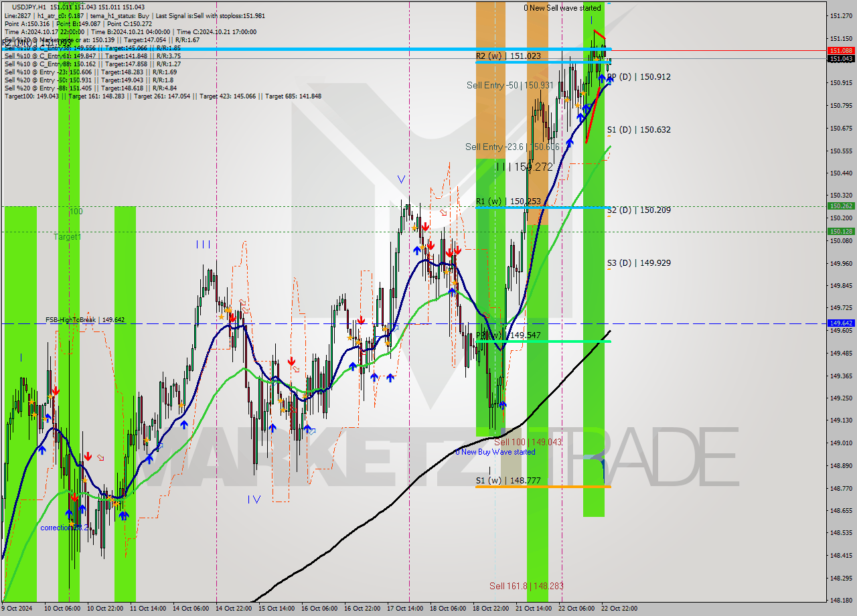The height and width of the screenshot is (616, 857).
Task: Click the '9 Oct 2024' date label
Action: click(x=17, y=609)
